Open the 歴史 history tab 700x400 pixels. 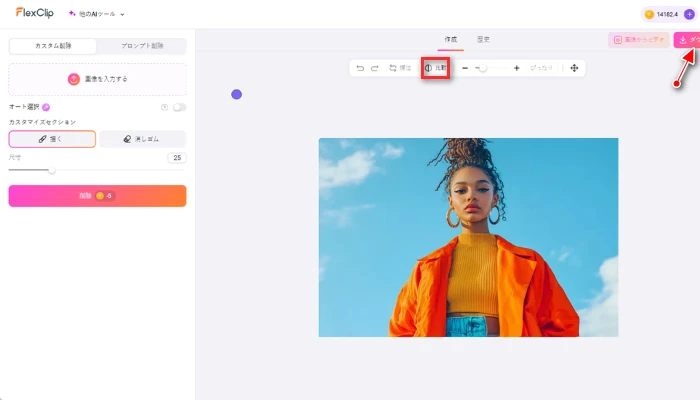pos(484,40)
